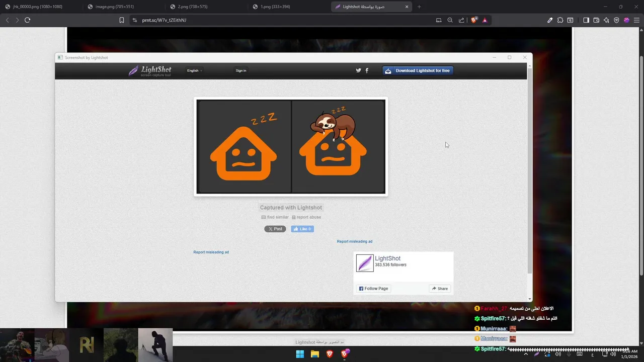
Task: Open the share icon in the address bar
Action: (x=461, y=20)
